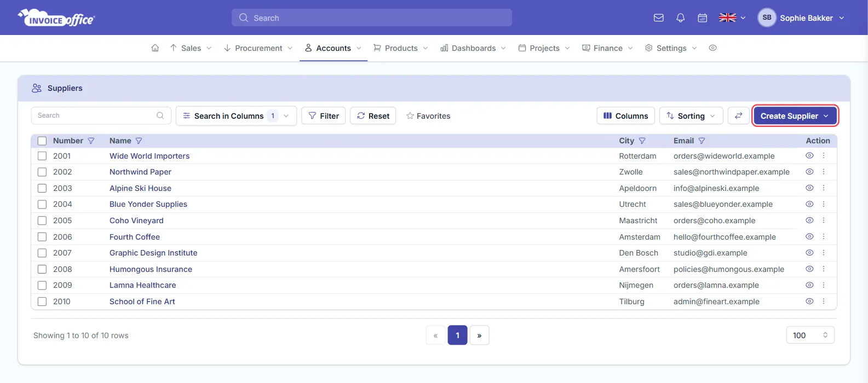Open the Dashboards menu
The width and height of the screenshot is (868, 383).
(x=473, y=48)
